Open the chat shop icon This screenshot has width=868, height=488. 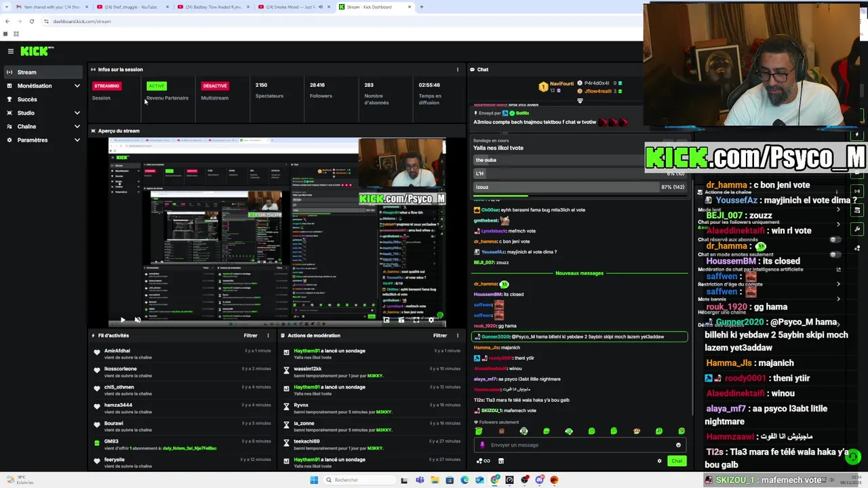[x=501, y=461]
